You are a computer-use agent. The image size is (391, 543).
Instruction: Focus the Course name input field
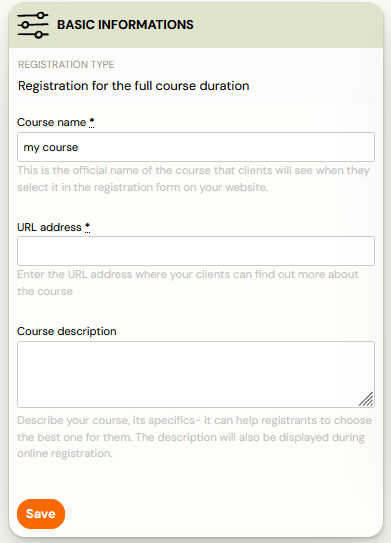(196, 147)
